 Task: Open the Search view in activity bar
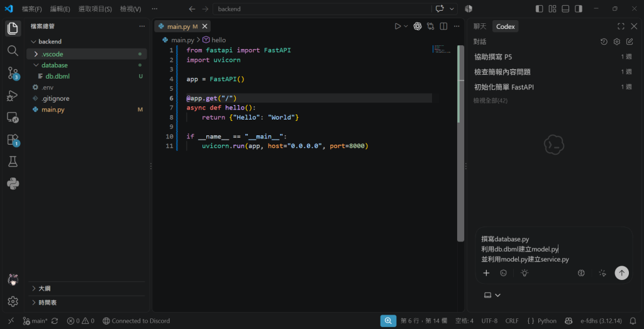click(x=13, y=50)
